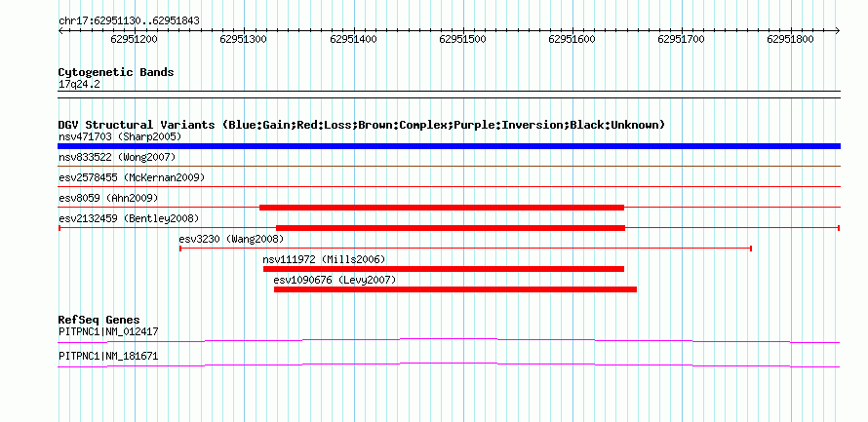Open the esv2578455 (McKernan2009) variant label
868x422 pixels.
pos(132,178)
